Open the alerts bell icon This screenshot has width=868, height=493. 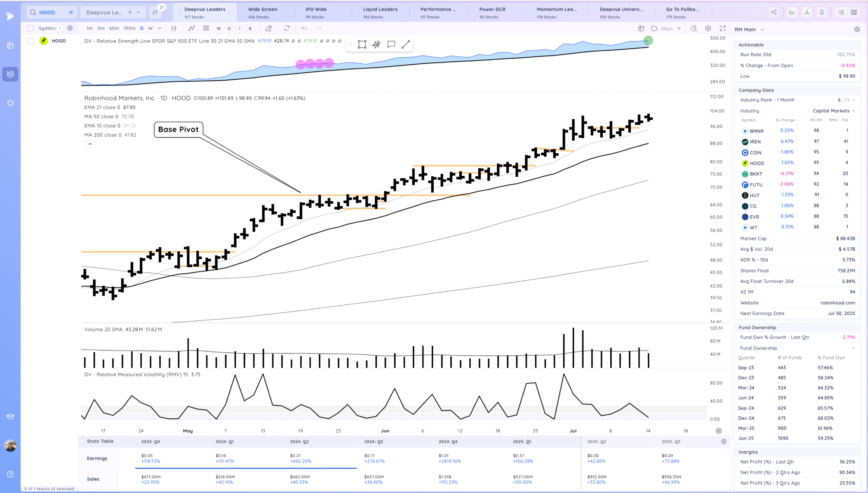coord(822,13)
